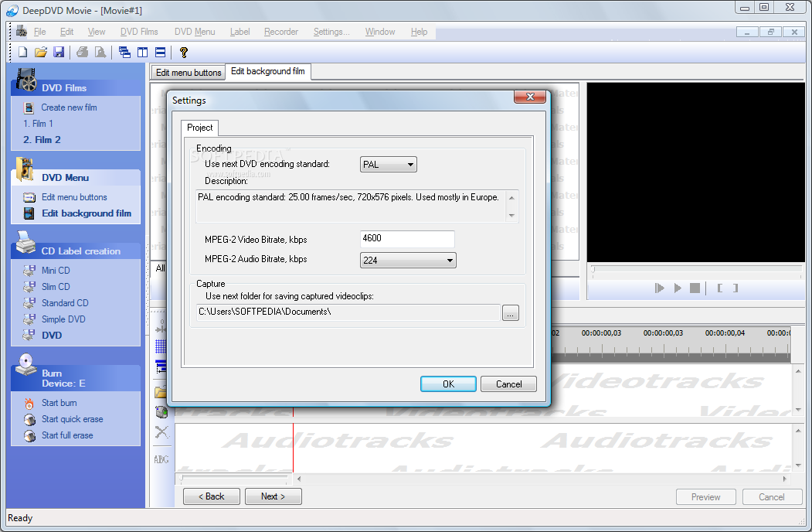Click the MPEG-2 Video Bitrate input field

(x=407, y=238)
